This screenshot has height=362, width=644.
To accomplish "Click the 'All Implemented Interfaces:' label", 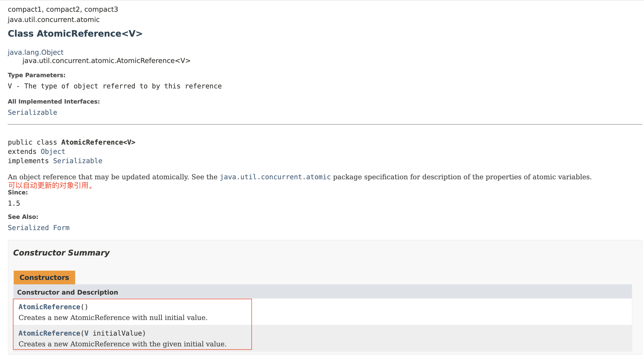I will click(x=54, y=101).
